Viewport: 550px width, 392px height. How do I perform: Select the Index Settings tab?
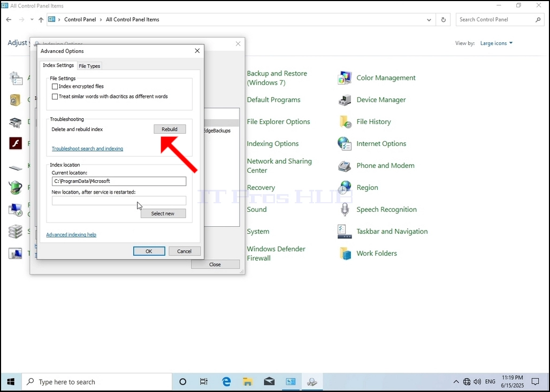(x=58, y=65)
